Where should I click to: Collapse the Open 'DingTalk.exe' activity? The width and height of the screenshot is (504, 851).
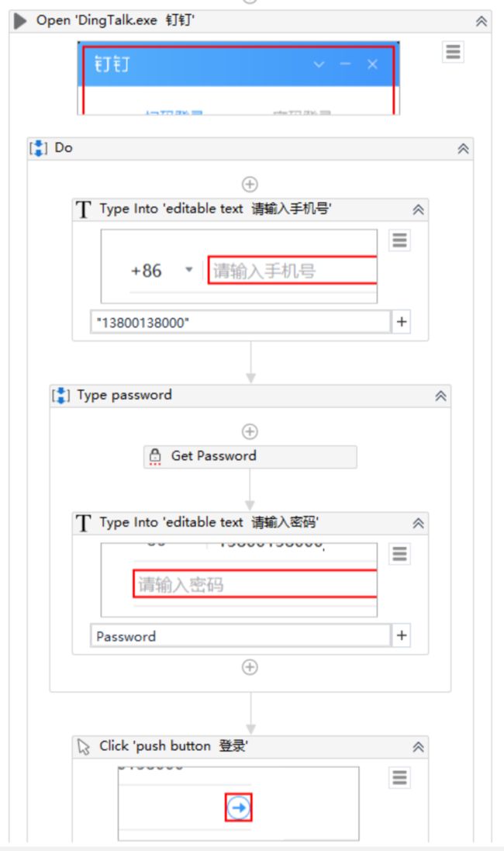coord(482,21)
